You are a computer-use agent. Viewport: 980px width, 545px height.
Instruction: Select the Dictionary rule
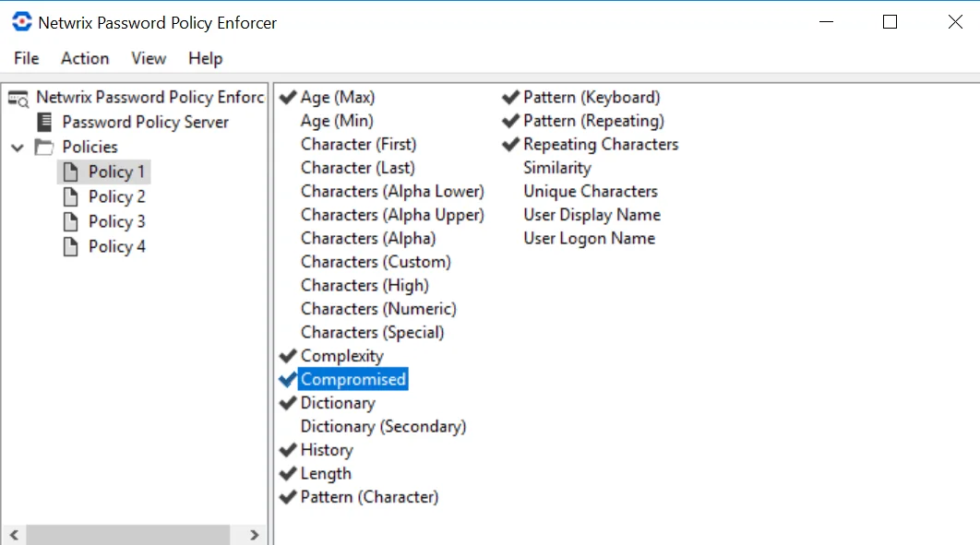tap(338, 403)
